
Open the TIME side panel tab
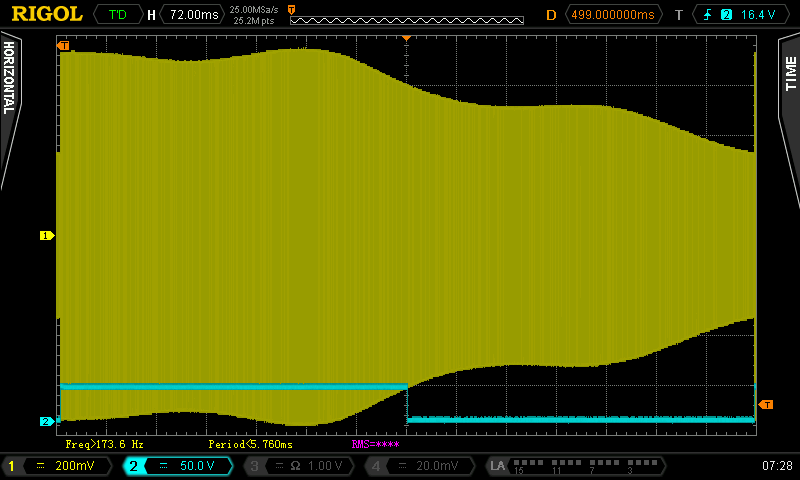790,120
